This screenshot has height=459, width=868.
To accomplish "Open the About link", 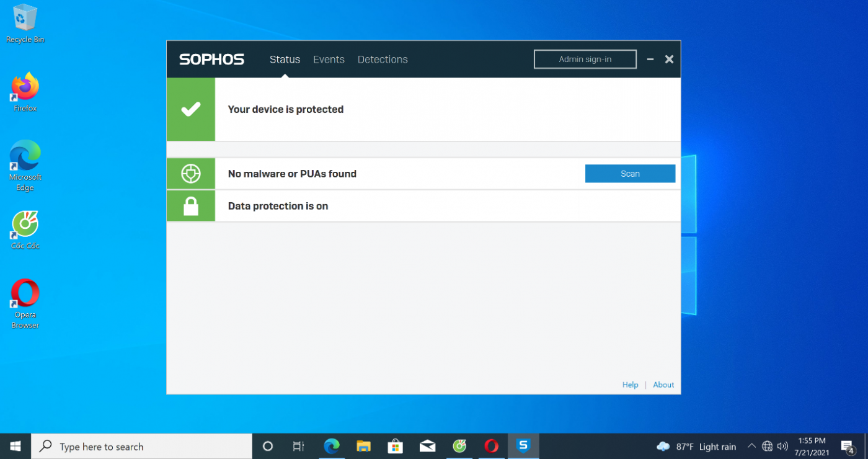I will point(663,385).
